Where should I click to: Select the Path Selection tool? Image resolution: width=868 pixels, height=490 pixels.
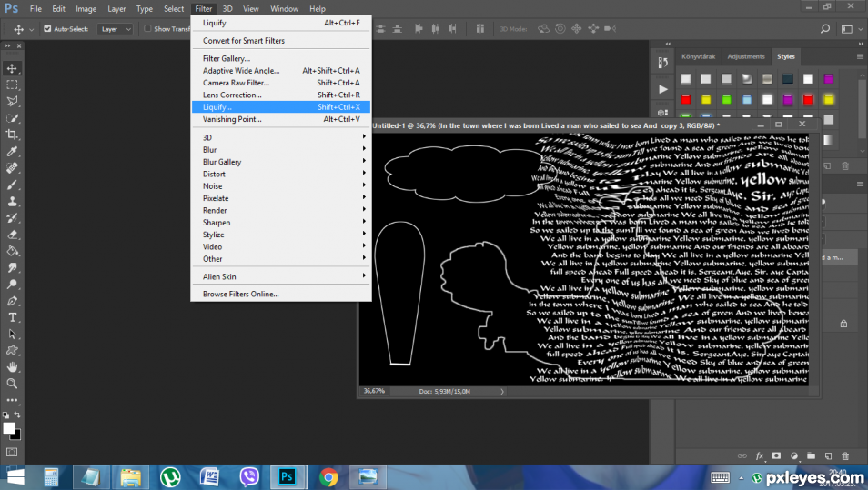click(x=12, y=334)
